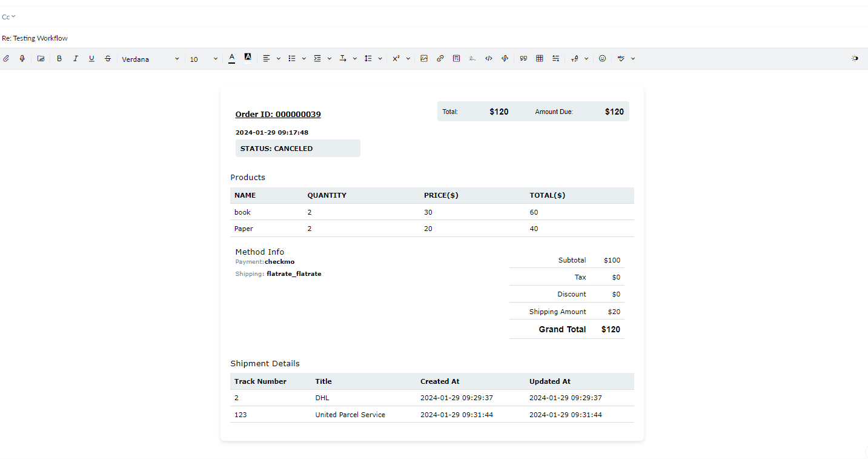The width and height of the screenshot is (868, 459).
Task: Choose a text background highlight color
Action: [x=248, y=57]
